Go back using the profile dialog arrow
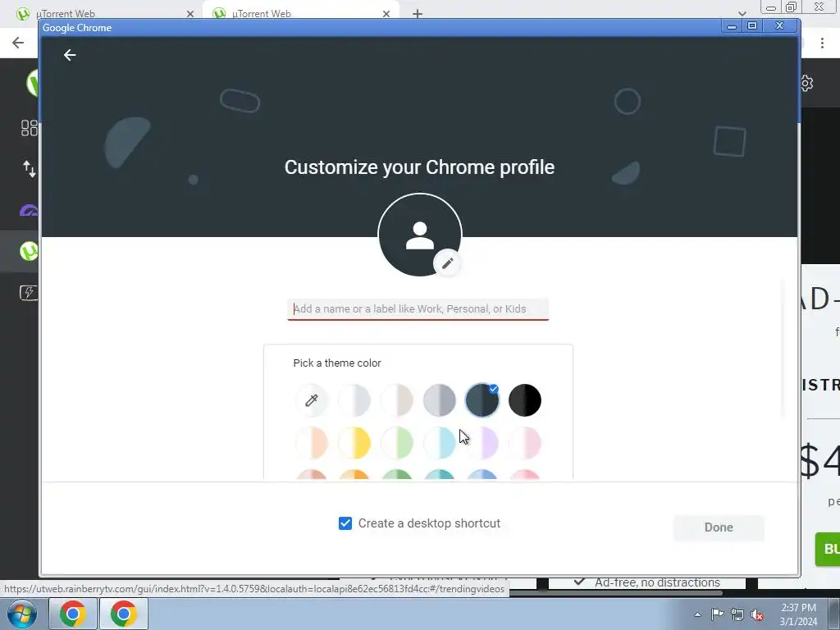The image size is (840, 630). point(70,55)
